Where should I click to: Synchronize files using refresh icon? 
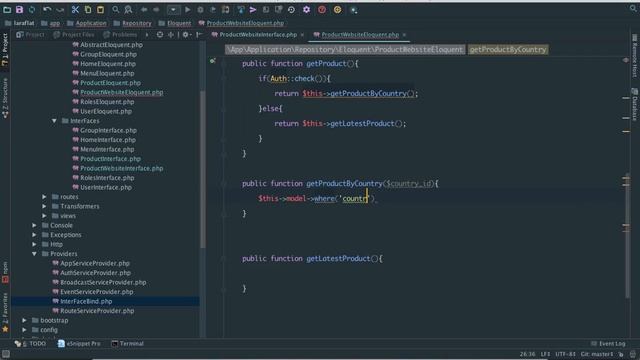tap(32, 9)
